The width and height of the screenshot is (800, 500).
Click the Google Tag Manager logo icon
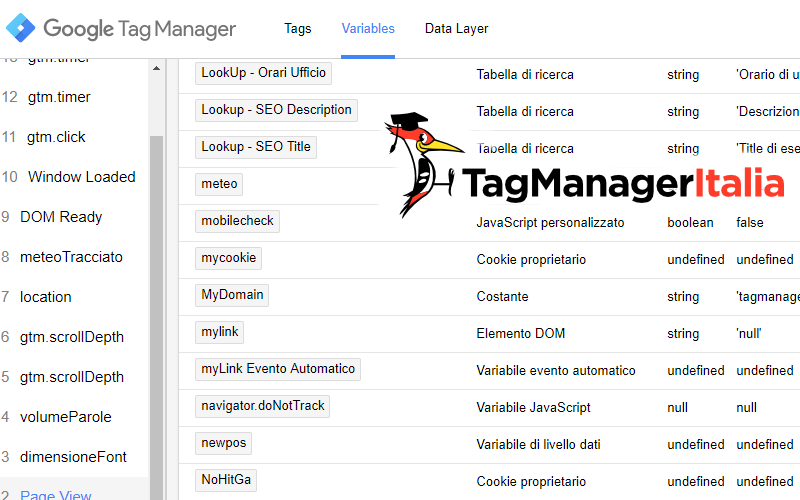pyautogui.click(x=20, y=28)
